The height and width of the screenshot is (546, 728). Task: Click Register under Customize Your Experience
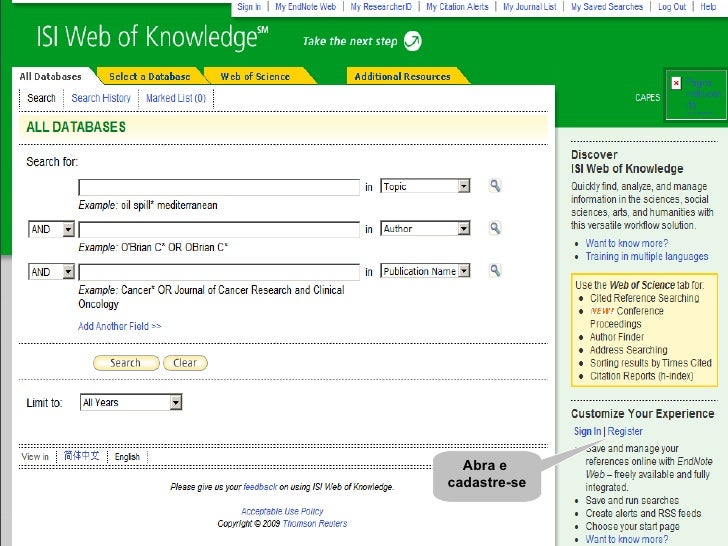coord(625,431)
